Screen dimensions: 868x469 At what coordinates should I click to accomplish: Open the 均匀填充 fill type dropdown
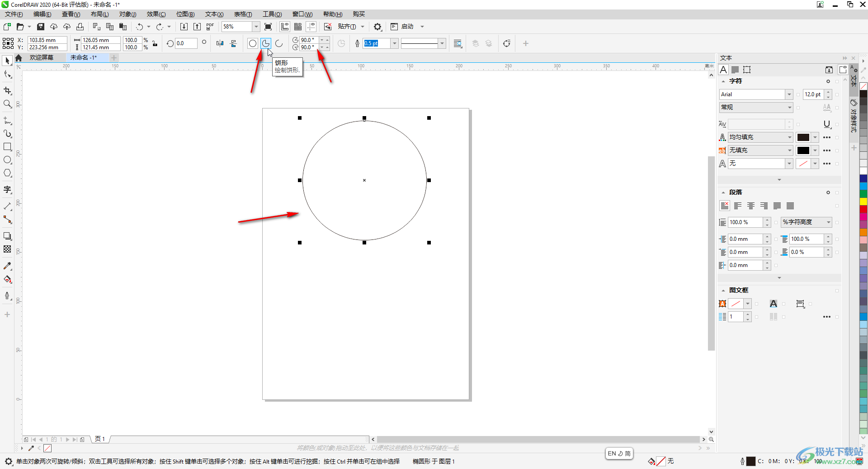789,137
